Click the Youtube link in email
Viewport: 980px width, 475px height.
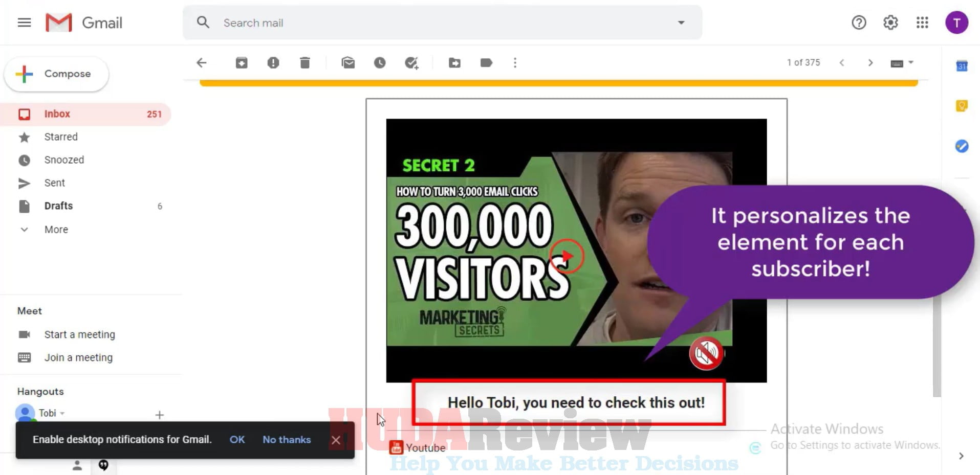point(425,448)
